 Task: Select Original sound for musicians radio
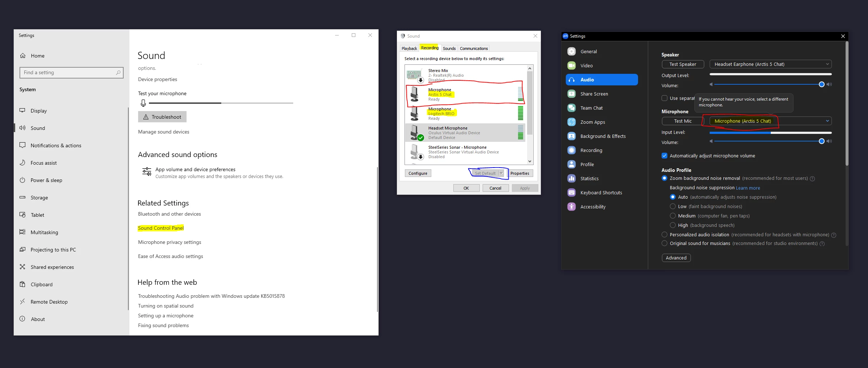click(664, 243)
